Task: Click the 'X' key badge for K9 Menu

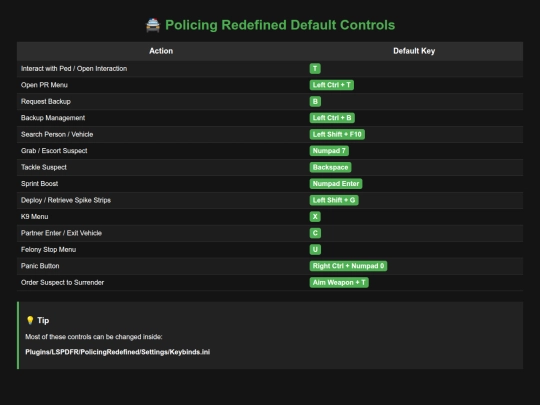Action: [315, 217]
